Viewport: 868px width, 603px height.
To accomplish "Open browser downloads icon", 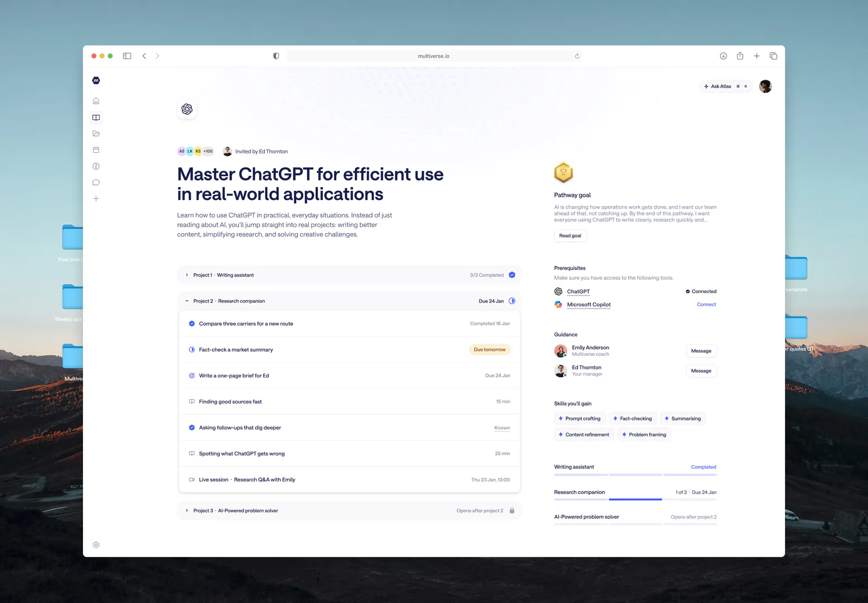I will (723, 56).
